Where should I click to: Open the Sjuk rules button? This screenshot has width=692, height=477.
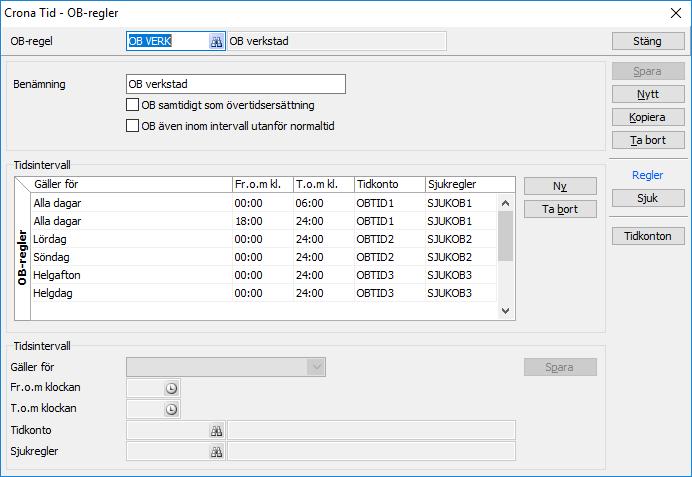648,198
